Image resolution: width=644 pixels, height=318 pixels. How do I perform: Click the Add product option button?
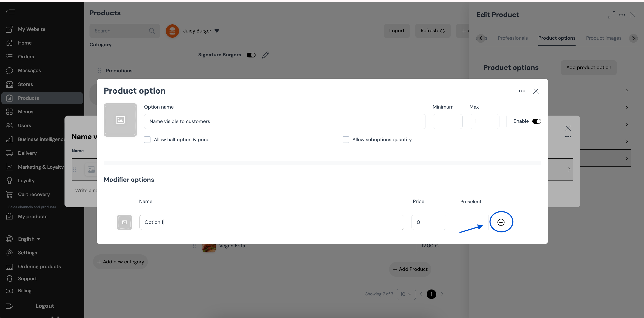tap(589, 68)
